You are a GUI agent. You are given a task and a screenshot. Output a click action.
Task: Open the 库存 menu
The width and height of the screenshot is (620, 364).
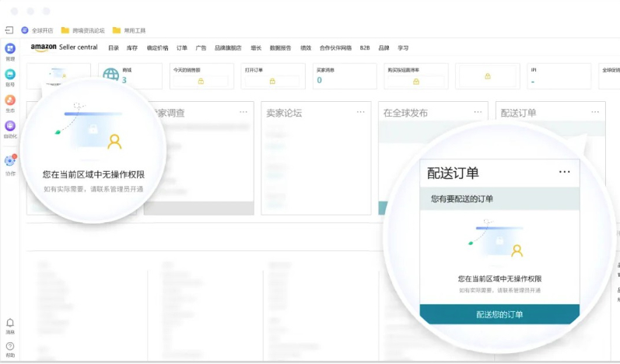pyautogui.click(x=132, y=47)
